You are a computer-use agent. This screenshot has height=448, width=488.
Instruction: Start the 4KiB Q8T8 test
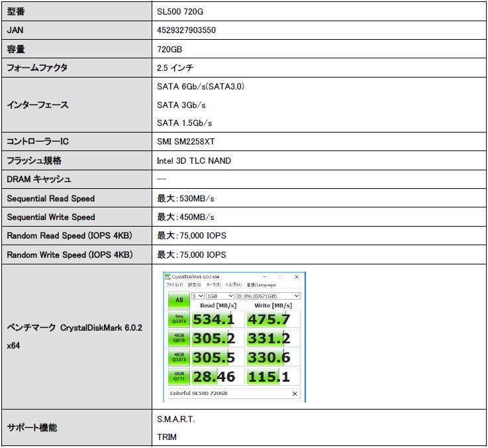(x=179, y=338)
